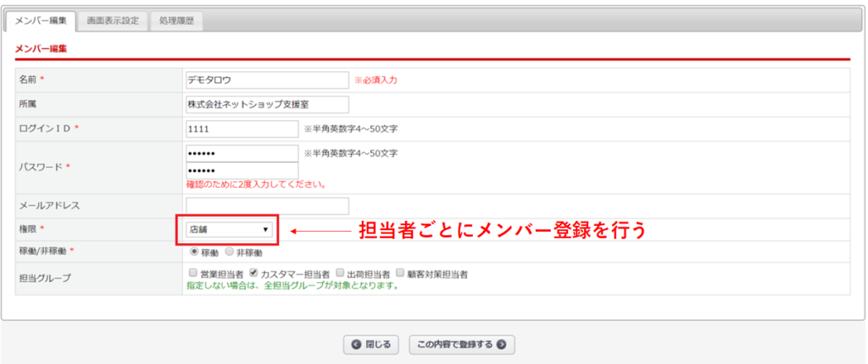Screen dimensions: 868x364
Task: Click この内容で登録する button
Action: 462,345
